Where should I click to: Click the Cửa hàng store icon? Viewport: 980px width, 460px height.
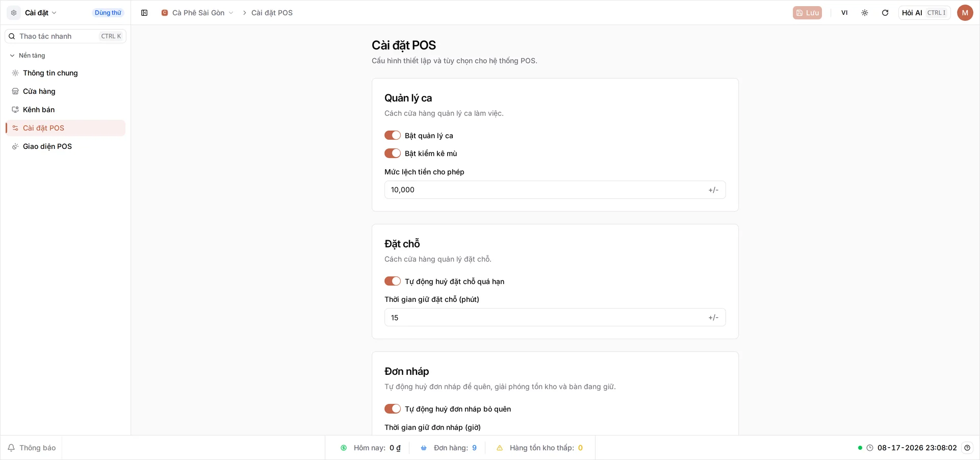coord(15,91)
